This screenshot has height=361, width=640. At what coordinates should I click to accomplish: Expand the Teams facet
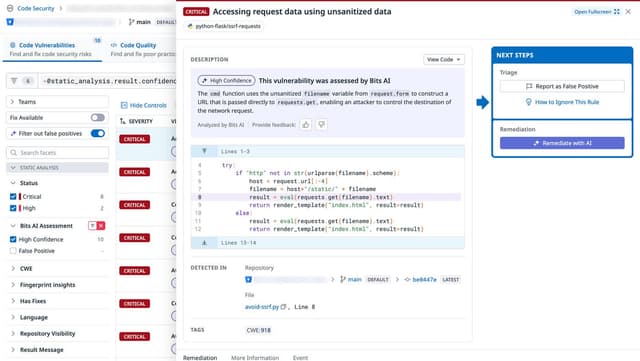[58, 102]
